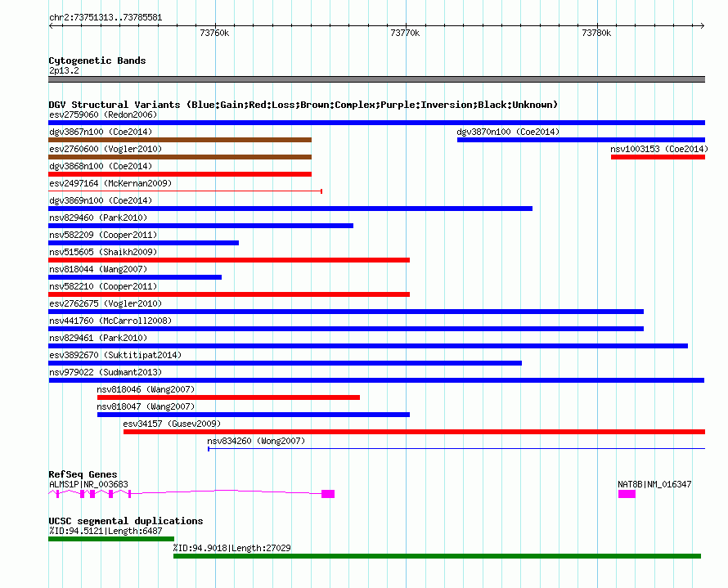Select the nsv582209 blue gain bar
The image size is (728, 588).
pyautogui.click(x=143, y=243)
